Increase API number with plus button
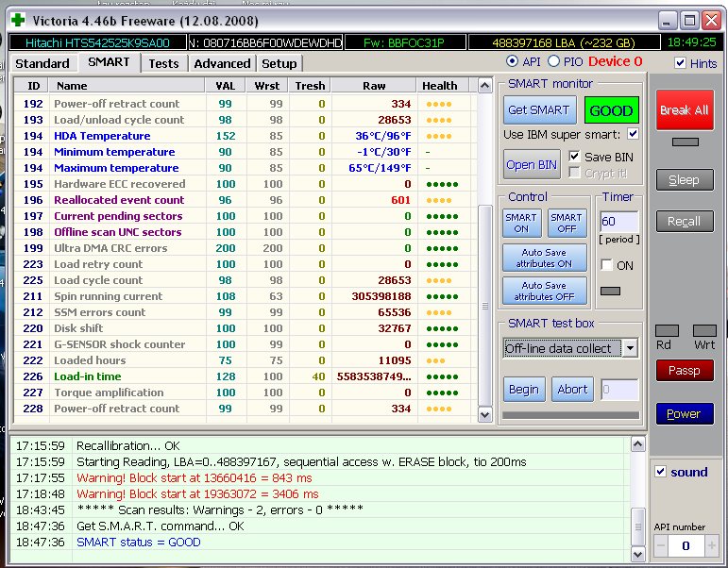 [711, 546]
